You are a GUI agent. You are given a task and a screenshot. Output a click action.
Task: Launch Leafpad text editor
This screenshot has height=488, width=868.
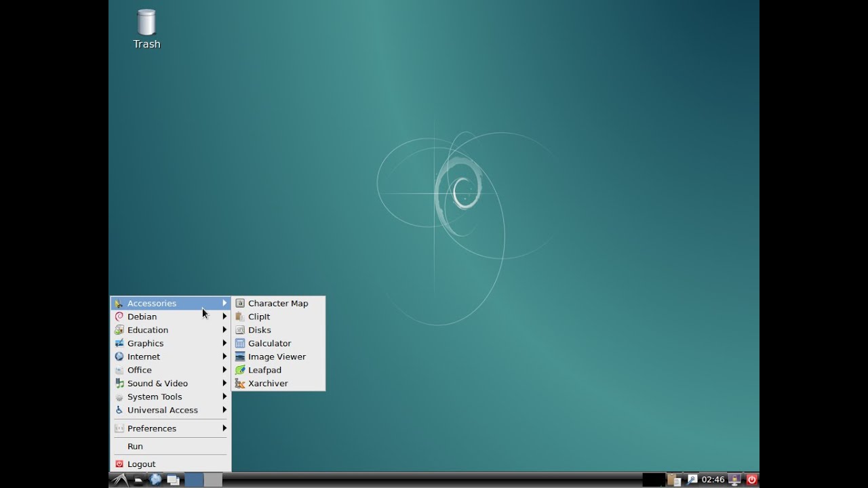click(278, 370)
